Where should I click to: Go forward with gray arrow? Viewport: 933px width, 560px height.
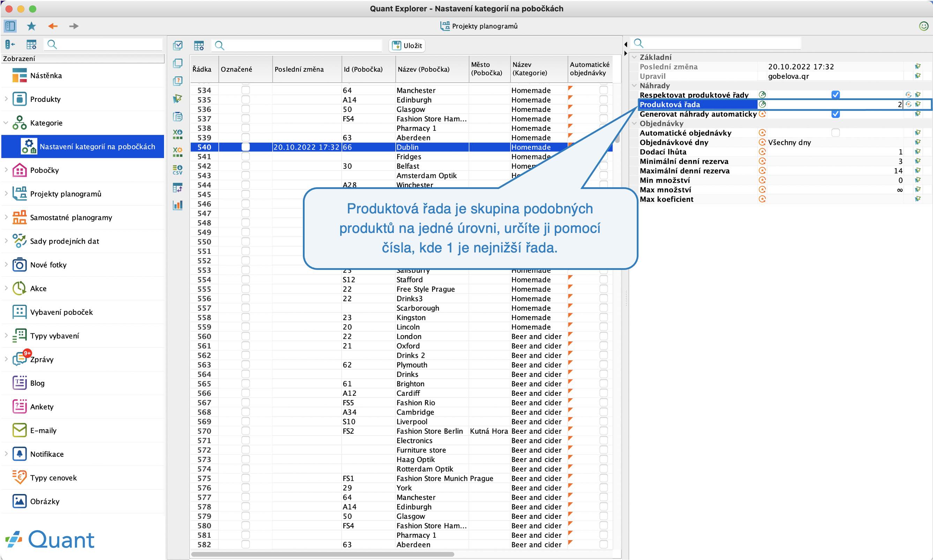[x=74, y=26]
